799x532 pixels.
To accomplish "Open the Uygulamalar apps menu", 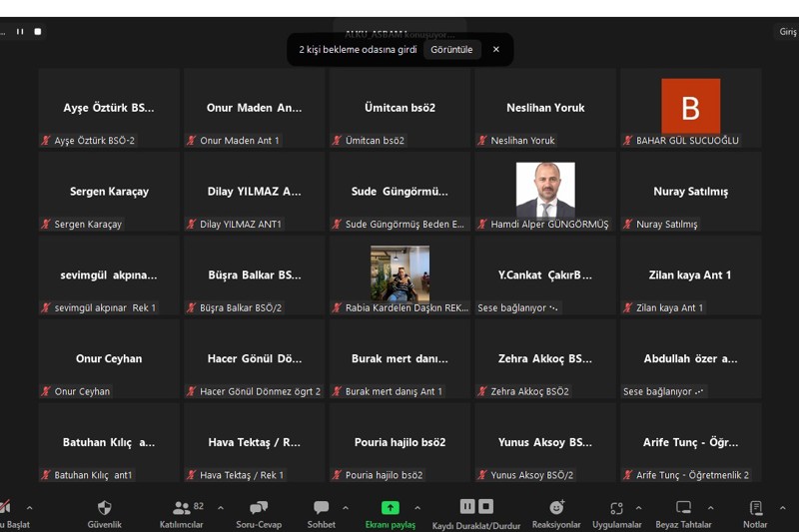I will tap(616, 513).
